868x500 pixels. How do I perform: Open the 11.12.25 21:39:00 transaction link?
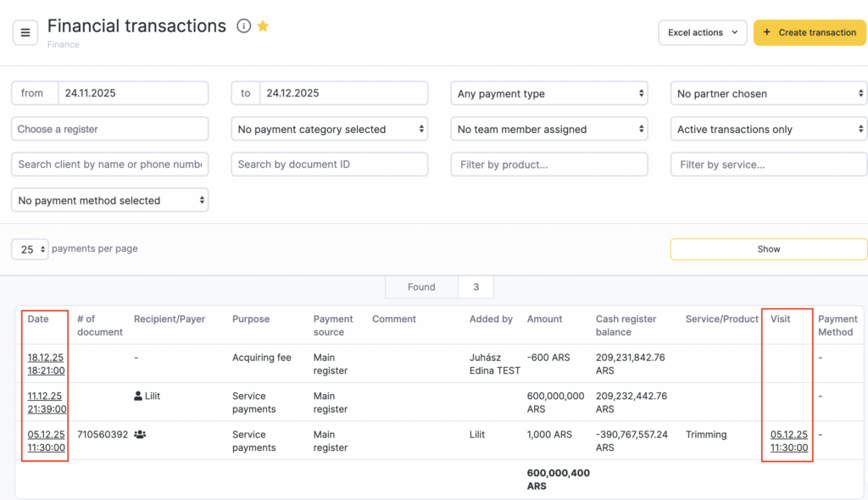click(x=46, y=403)
